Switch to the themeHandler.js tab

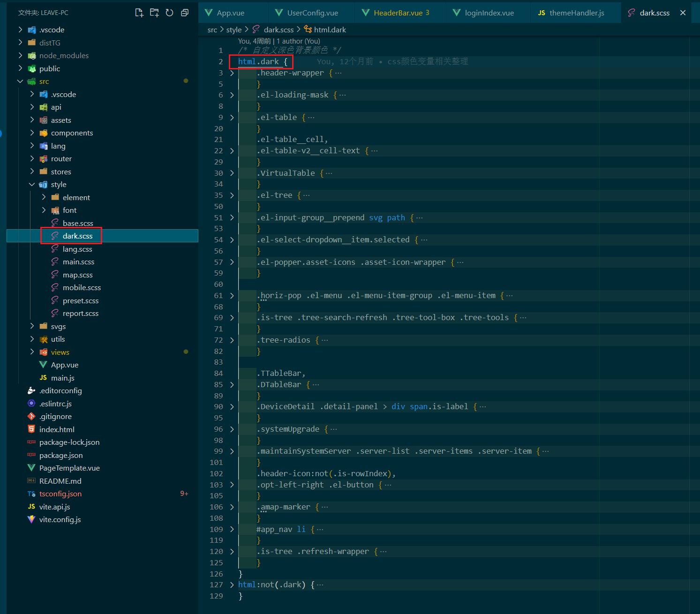coord(577,13)
